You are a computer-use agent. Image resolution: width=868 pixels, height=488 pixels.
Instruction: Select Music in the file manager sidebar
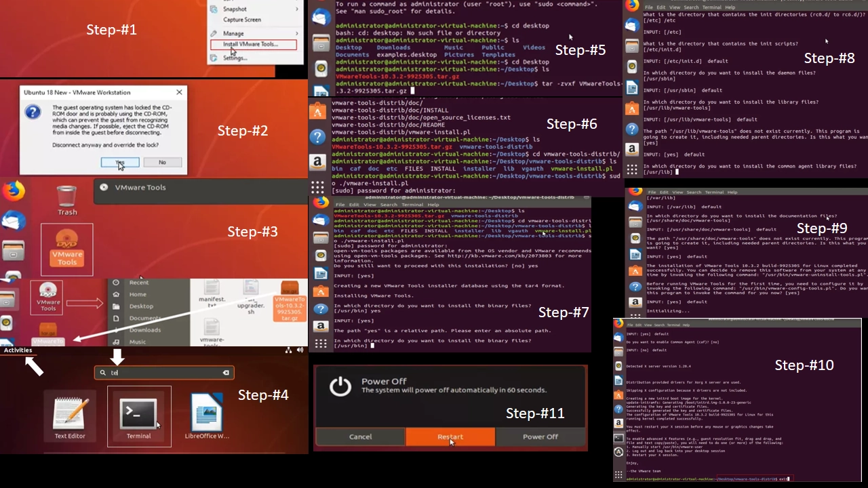pyautogui.click(x=138, y=342)
